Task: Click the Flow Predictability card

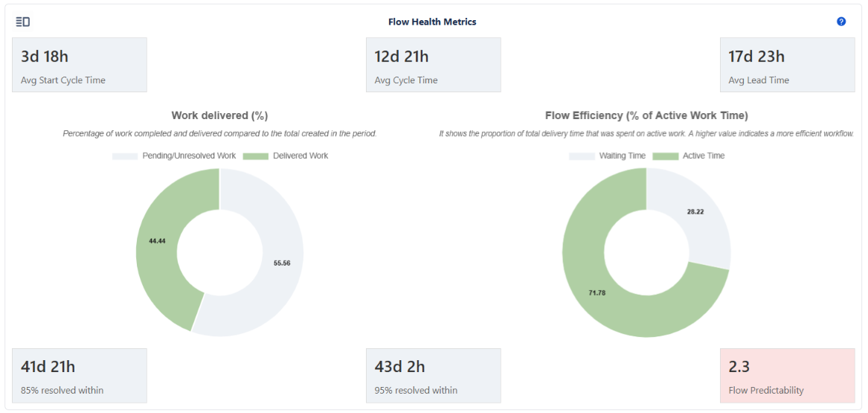Action: (x=787, y=376)
